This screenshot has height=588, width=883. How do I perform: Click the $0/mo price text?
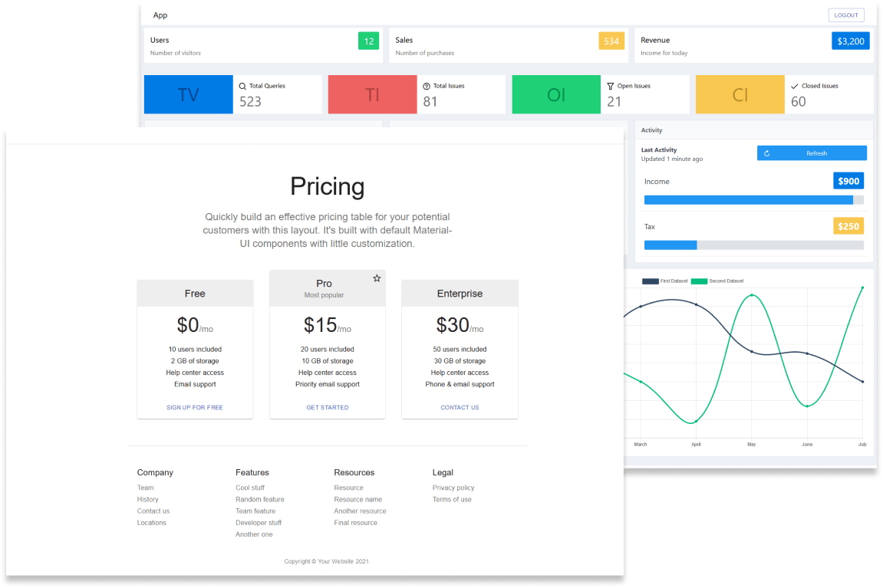coord(195,325)
